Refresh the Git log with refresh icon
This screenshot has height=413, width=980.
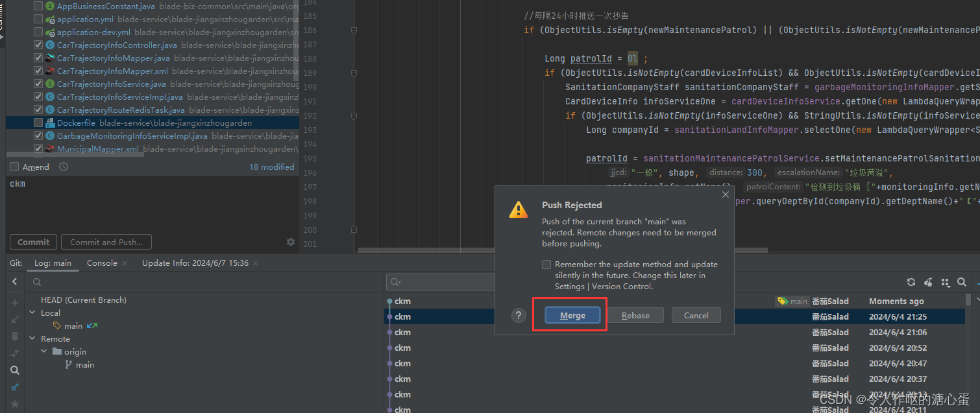click(911, 282)
